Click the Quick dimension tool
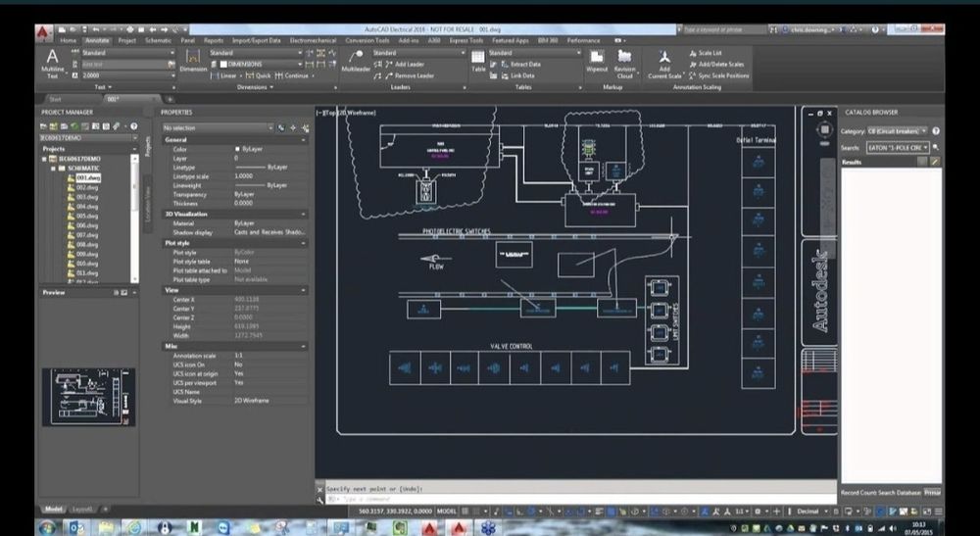Viewport: 980px width, 536px height. 258,75
